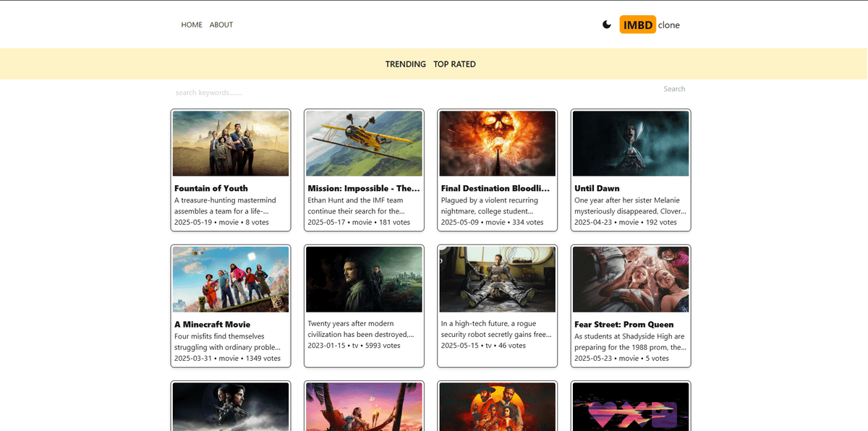Click the 'One year after her sister Melanie' description
Image resolution: width=868 pixels, height=431 pixels.
pos(630,205)
